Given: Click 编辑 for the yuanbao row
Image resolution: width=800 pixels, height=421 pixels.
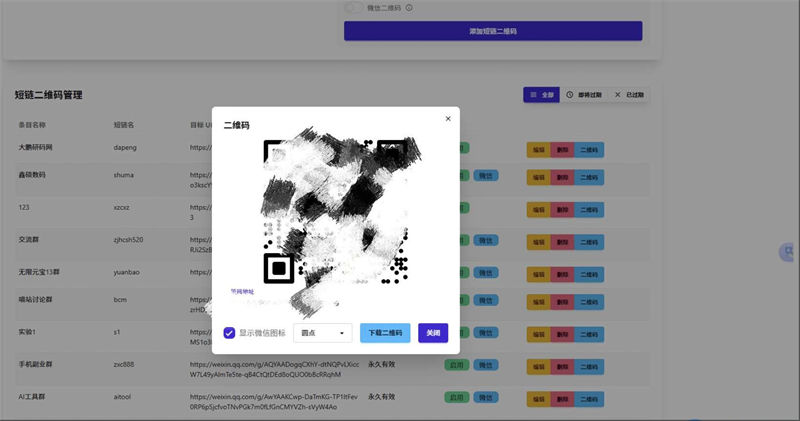Looking at the screenshot, I should [539, 275].
